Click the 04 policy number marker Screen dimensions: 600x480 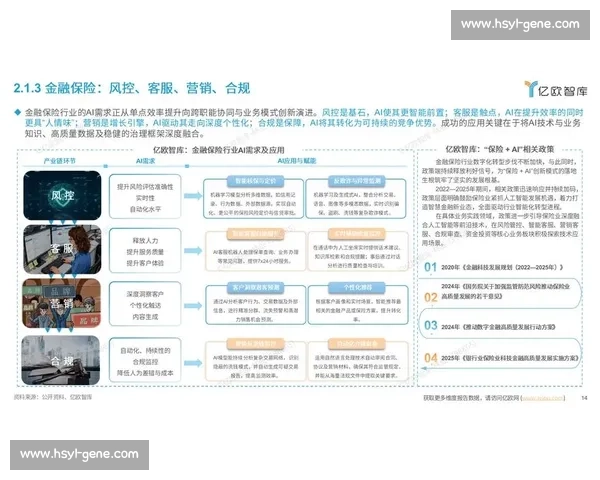tap(430, 358)
